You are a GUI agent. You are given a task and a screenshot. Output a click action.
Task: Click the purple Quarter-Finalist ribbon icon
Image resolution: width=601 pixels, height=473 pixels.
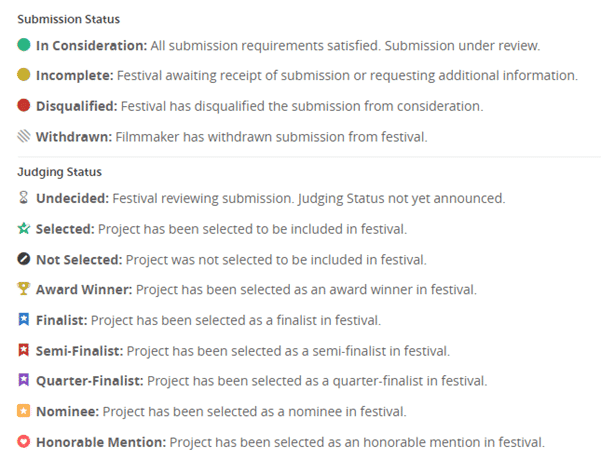(x=24, y=380)
